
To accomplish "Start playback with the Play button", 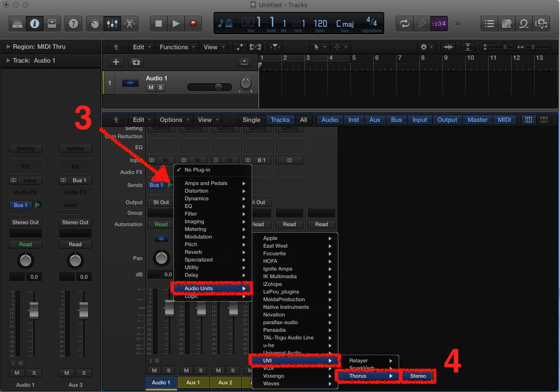I will pos(176,24).
